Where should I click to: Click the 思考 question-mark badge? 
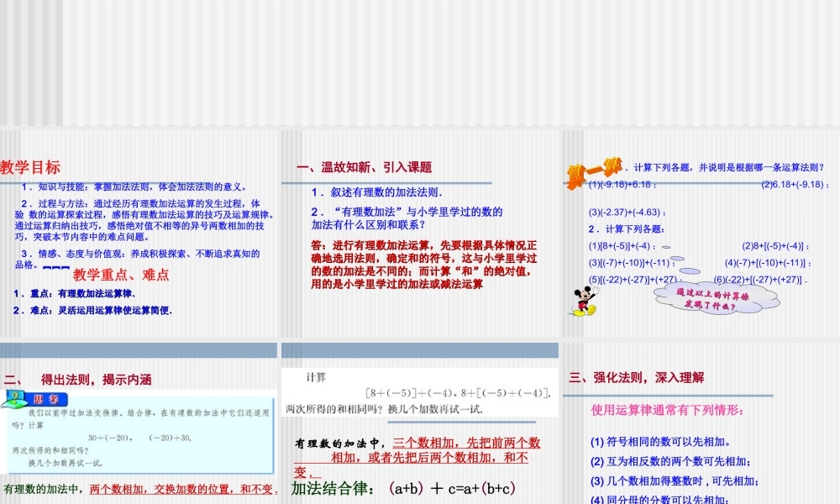click(35, 399)
